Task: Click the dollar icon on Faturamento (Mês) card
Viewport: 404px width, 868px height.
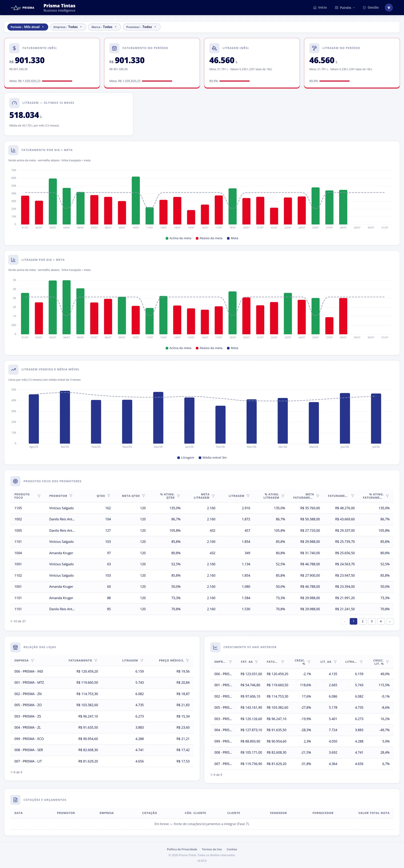Action: [x=14, y=48]
